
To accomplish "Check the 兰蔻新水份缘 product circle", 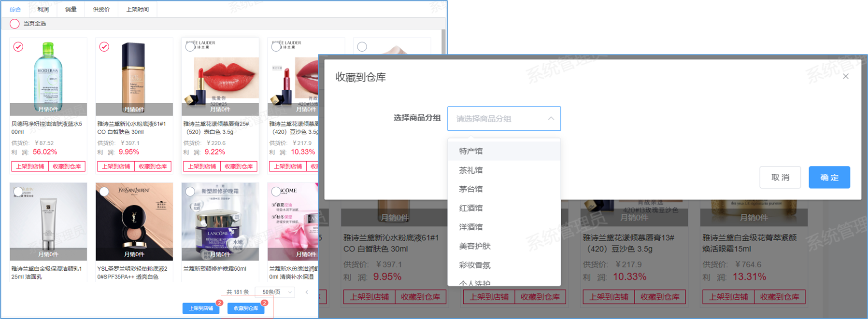I will pyautogui.click(x=276, y=192).
